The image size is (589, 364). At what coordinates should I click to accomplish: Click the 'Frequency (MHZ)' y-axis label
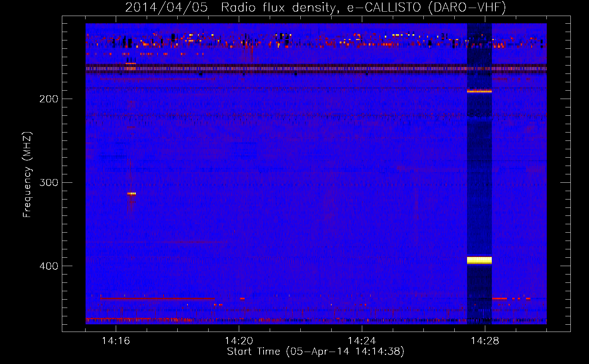[x=28, y=175]
